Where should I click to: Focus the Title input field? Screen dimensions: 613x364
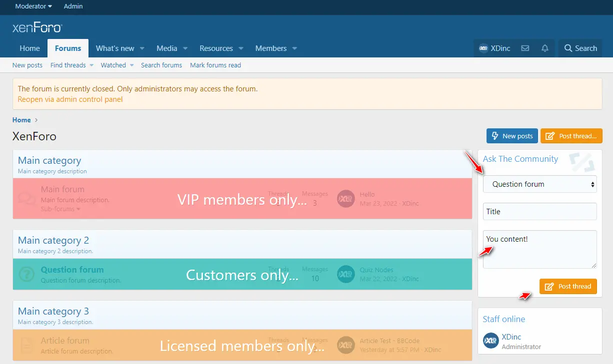coord(539,211)
